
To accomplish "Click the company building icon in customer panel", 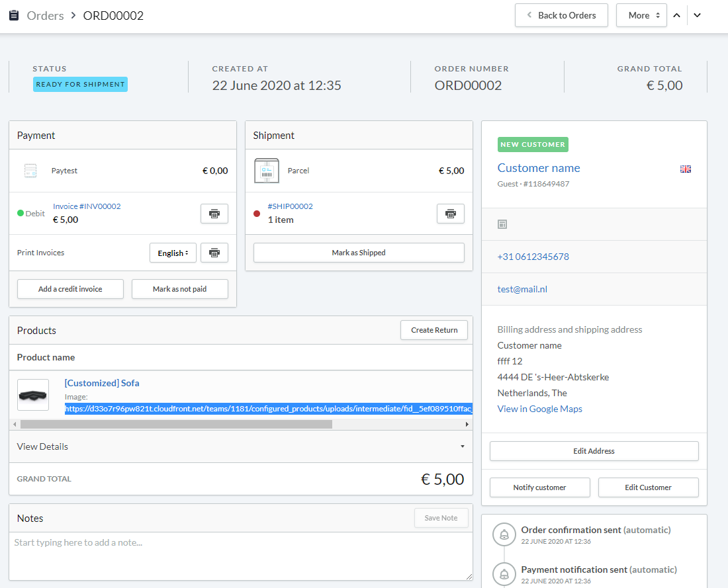I will coord(502,224).
